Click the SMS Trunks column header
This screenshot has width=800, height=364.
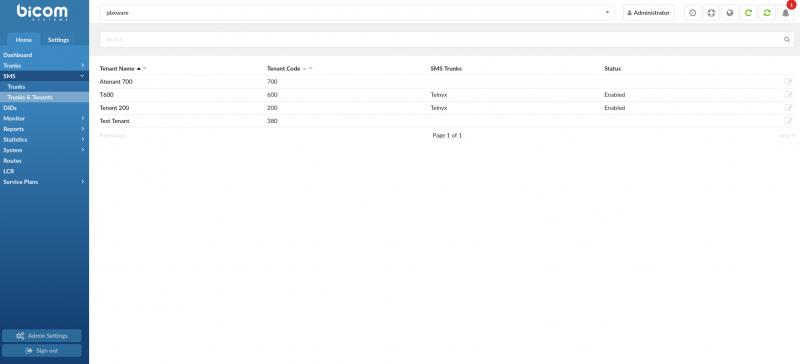(446, 68)
